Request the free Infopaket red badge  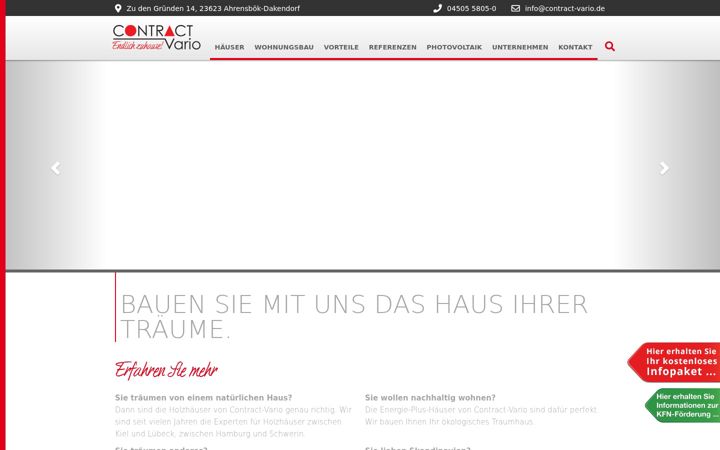[674, 362]
